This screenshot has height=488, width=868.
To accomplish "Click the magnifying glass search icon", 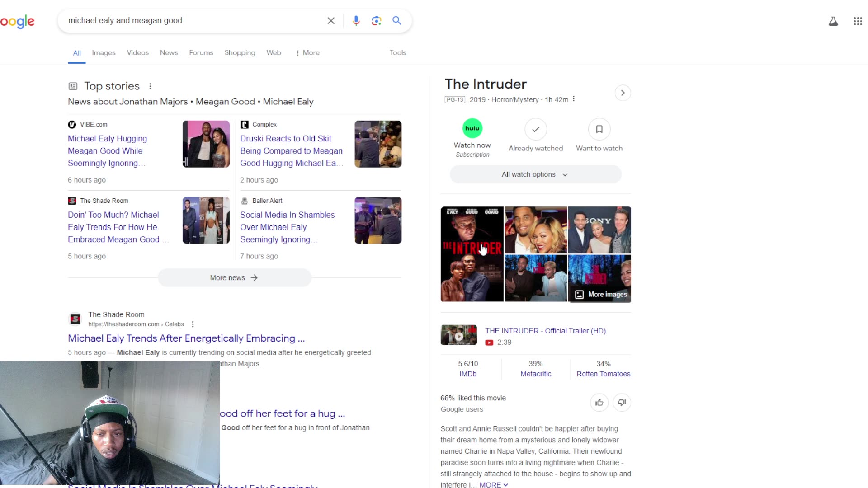I will 397,21.
